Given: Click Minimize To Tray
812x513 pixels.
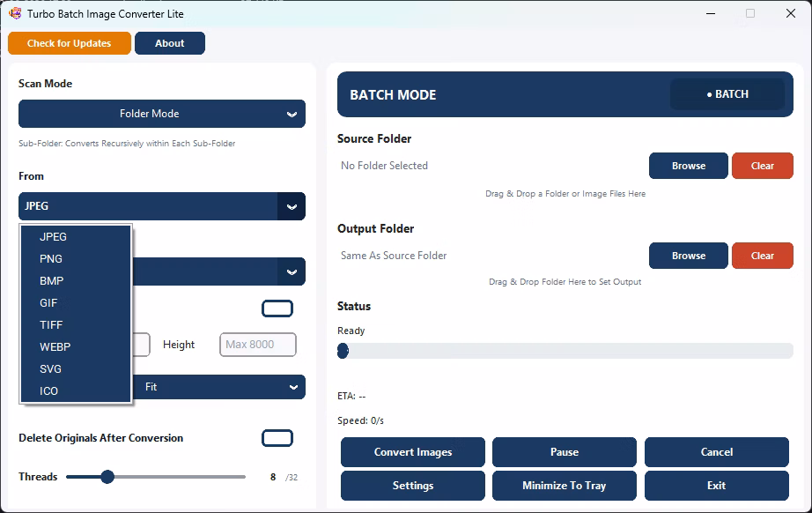Looking at the screenshot, I should [565, 486].
